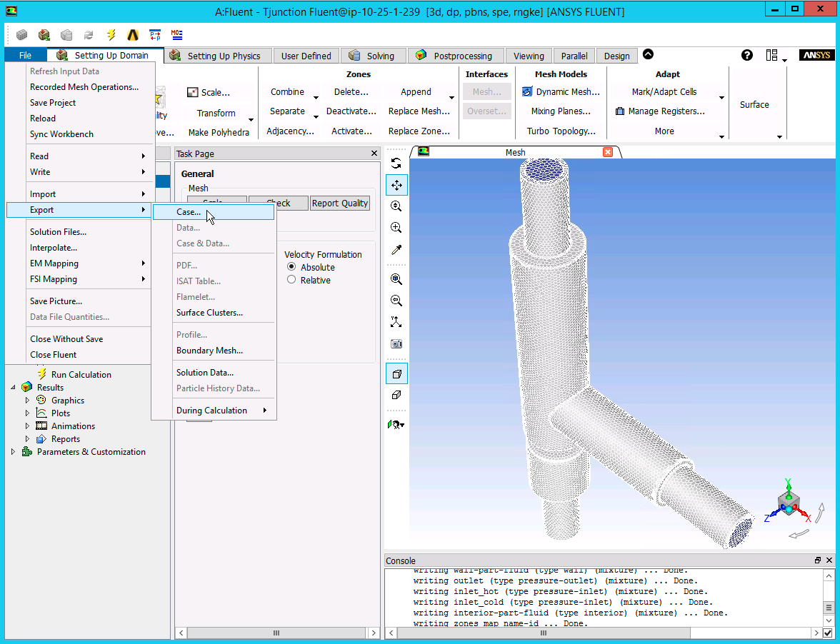The width and height of the screenshot is (840, 644).
Task: Open the Read submenu in File menu
Action: click(x=79, y=156)
